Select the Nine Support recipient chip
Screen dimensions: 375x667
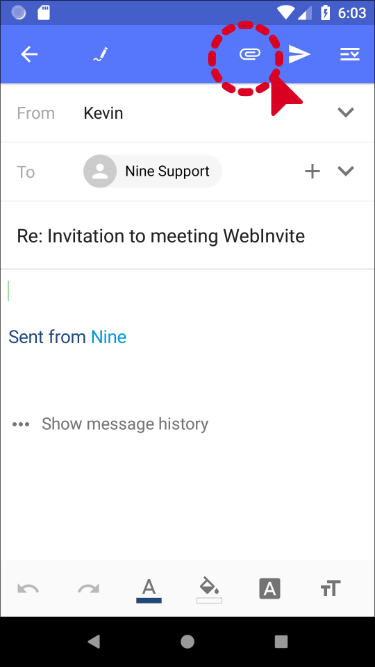coord(152,171)
